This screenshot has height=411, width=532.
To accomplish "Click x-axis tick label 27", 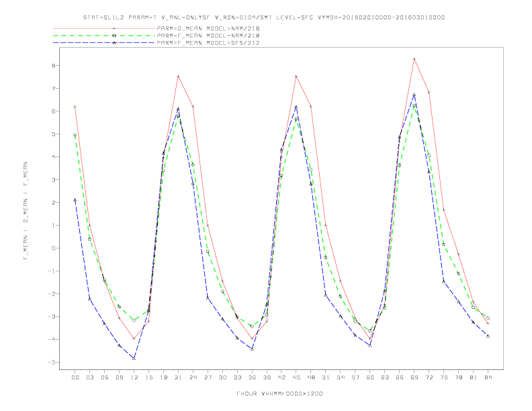I will tap(208, 377).
